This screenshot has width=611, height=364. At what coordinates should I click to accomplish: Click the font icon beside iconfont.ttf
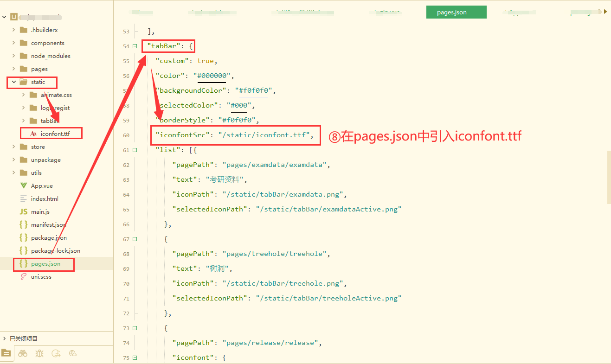coord(33,134)
